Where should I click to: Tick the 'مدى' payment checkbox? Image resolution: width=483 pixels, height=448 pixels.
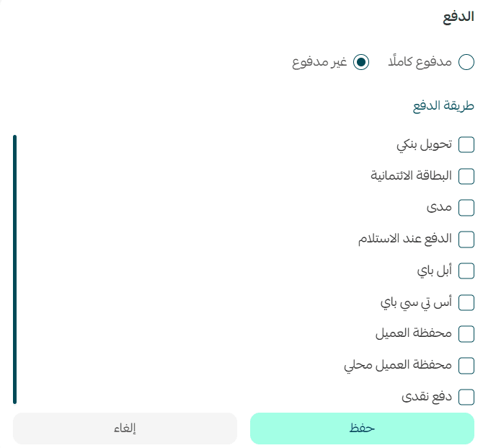pyautogui.click(x=466, y=208)
